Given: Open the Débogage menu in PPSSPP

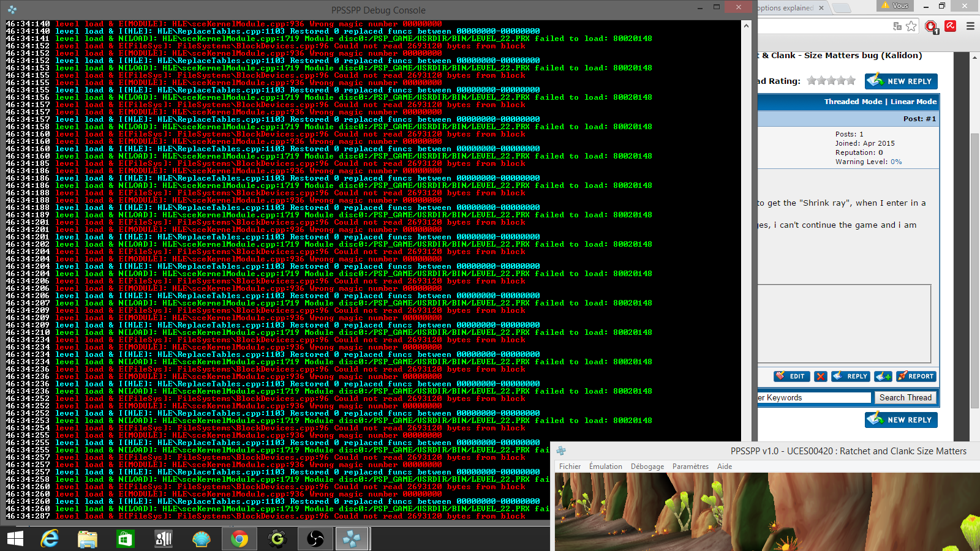Looking at the screenshot, I should (647, 467).
